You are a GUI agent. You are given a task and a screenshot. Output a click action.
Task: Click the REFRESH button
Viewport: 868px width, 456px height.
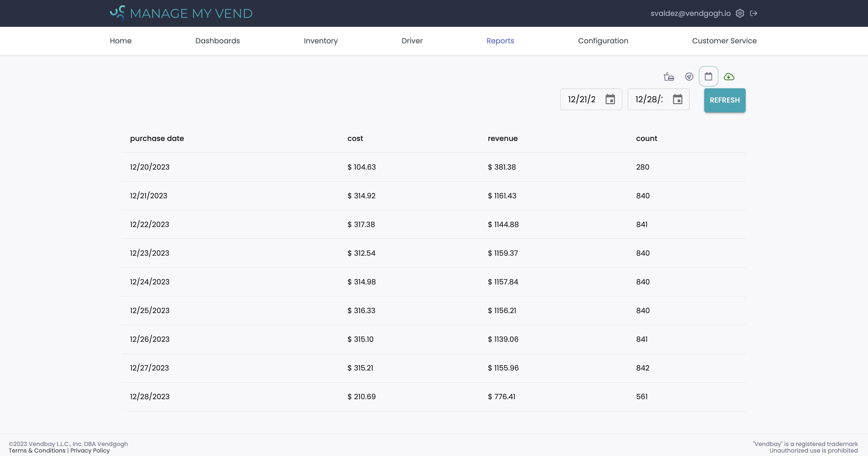coord(724,100)
